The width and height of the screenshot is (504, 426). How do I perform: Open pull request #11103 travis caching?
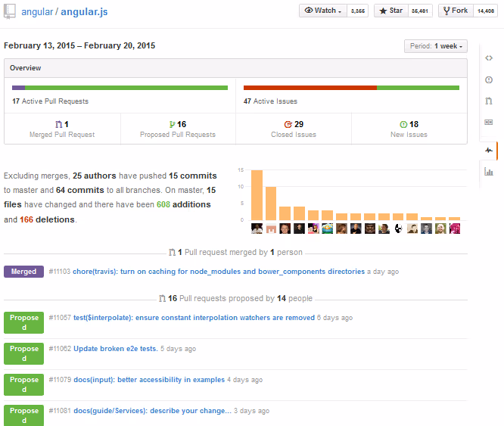(219, 272)
